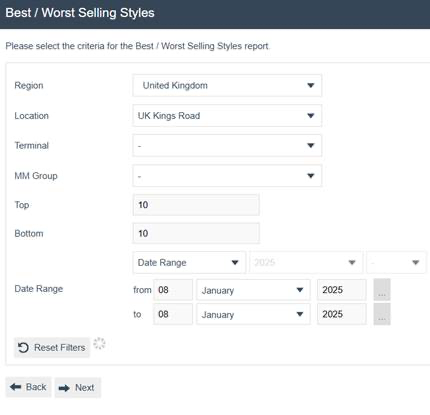430x415 pixels.
Task: Click the Region label
Action: point(29,86)
